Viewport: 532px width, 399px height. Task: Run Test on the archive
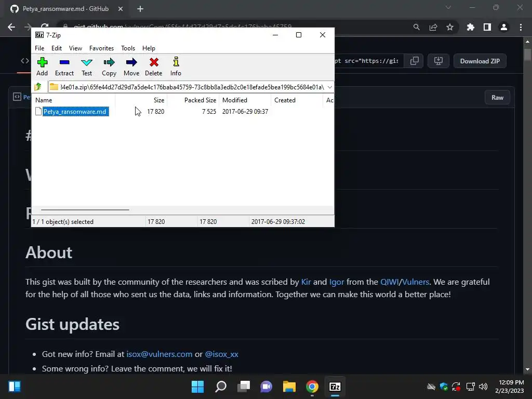(x=87, y=66)
